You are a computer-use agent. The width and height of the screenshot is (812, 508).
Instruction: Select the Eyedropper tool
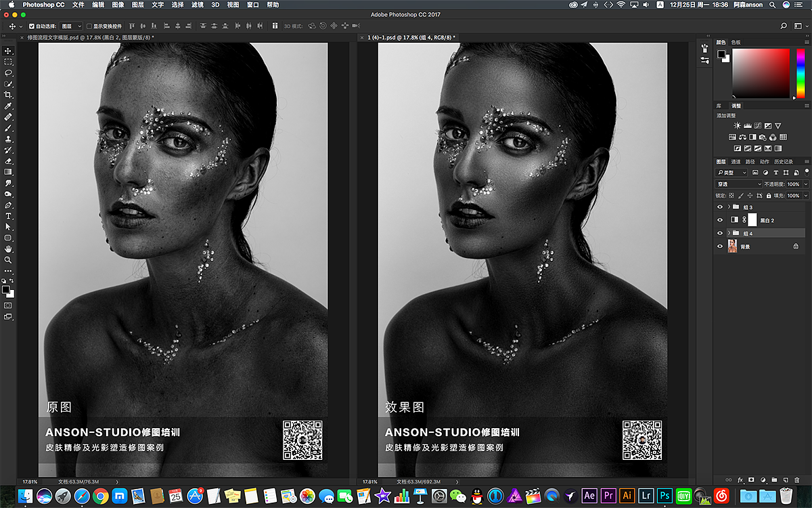(x=8, y=106)
